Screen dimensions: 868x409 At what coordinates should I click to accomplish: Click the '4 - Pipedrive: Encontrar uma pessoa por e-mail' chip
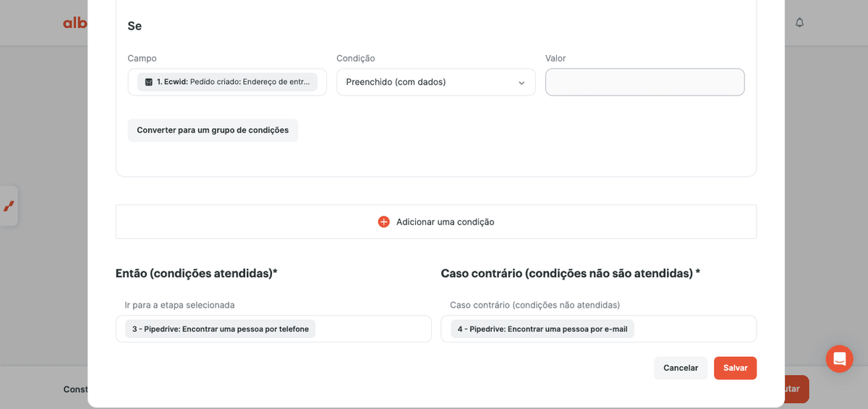point(542,329)
